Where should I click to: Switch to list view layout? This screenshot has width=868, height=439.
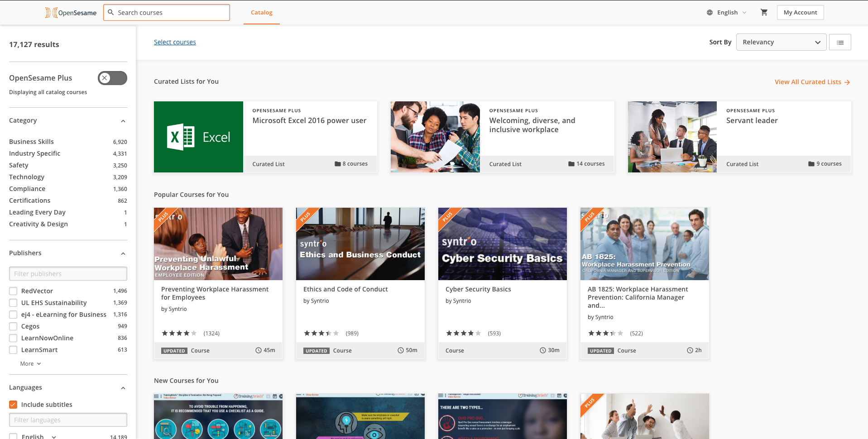pos(840,42)
